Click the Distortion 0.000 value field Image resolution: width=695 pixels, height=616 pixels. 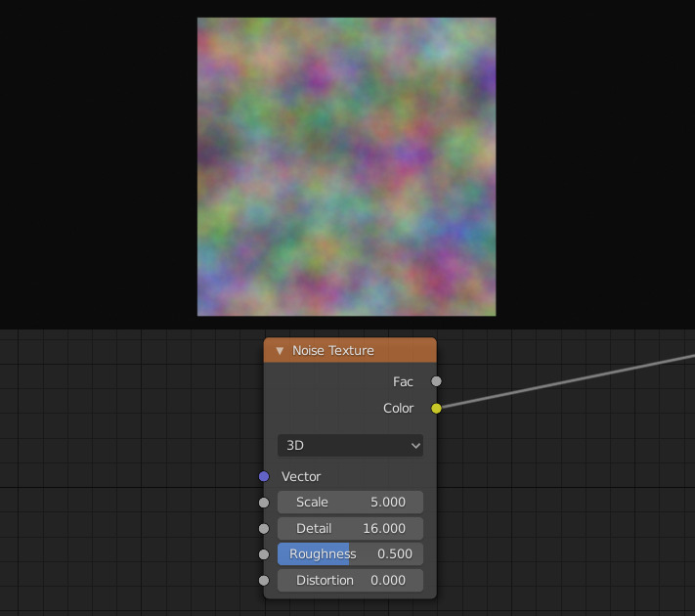(350, 580)
